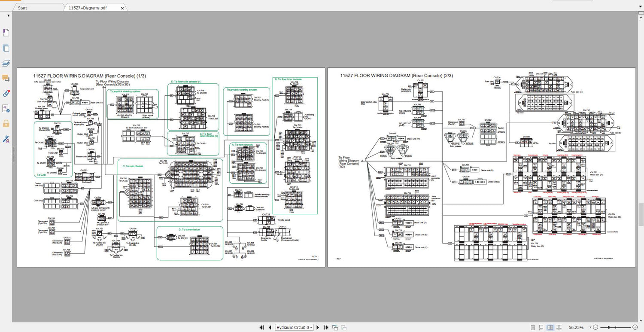Click the page number '- 17 -'
Image resolution: width=644 pixels, height=332 pixels.
tap(314, 257)
